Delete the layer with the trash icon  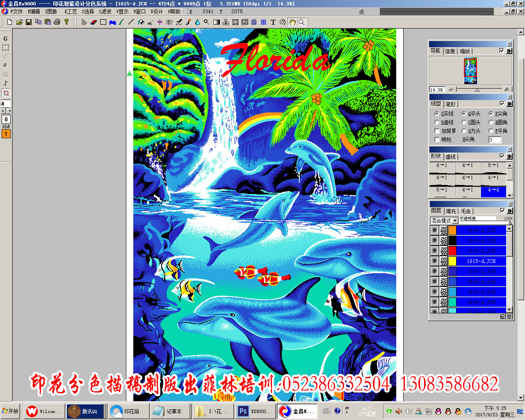click(509, 317)
